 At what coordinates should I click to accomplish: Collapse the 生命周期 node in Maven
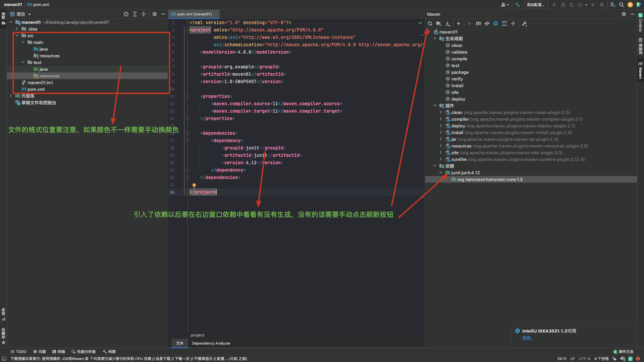click(435, 39)
